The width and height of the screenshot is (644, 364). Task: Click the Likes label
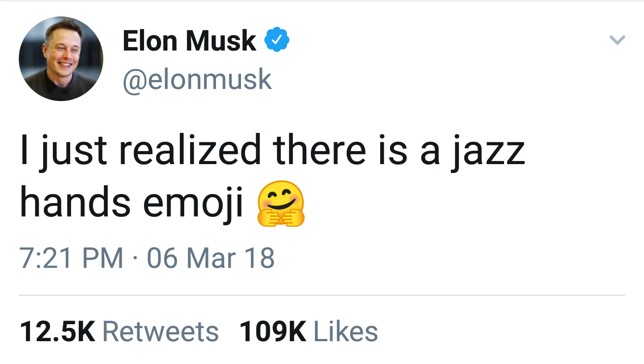click(346, 332)
